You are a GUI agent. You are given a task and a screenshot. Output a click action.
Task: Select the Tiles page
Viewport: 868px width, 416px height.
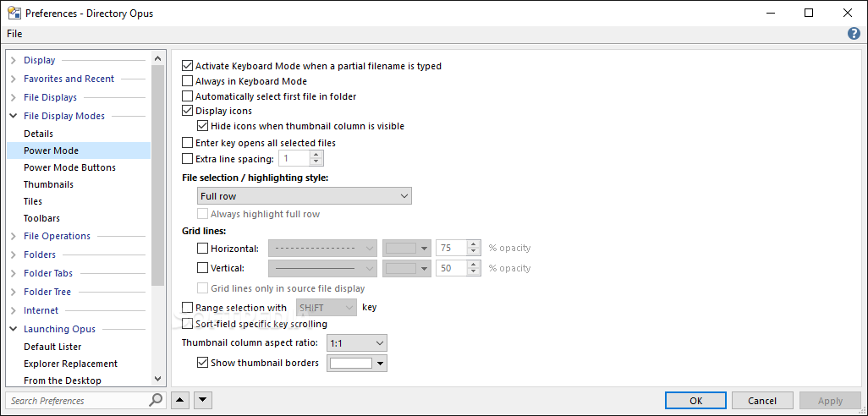(x=33, y=201)
